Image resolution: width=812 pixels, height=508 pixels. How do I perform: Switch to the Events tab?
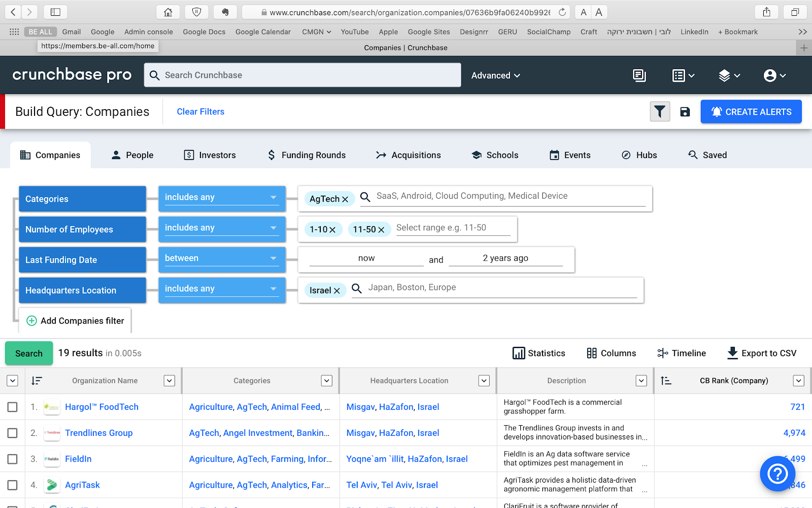pyautogui.click(x=570, y=155)
